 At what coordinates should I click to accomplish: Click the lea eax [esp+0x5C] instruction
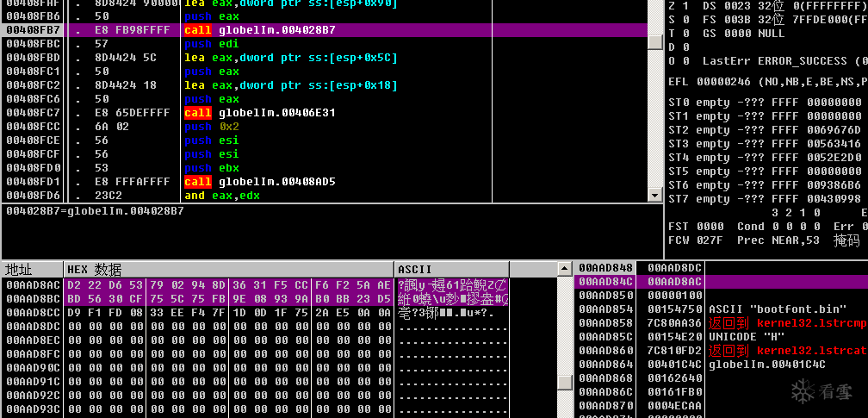pos(291,58)
